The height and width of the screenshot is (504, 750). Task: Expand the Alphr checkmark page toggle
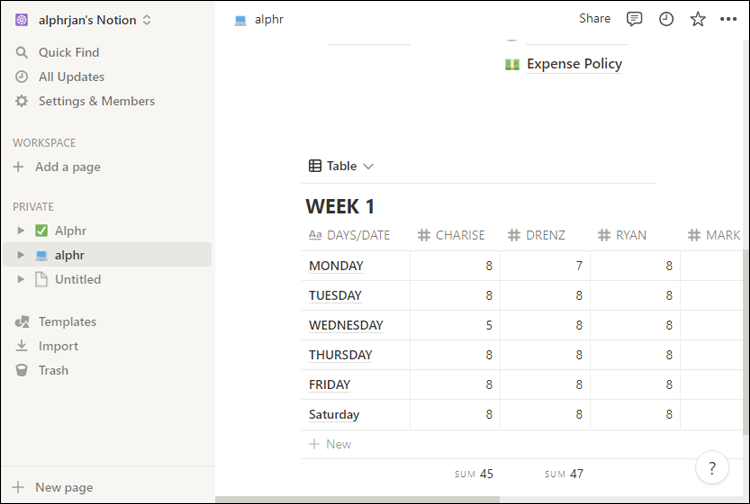click(x=21, y=231)
